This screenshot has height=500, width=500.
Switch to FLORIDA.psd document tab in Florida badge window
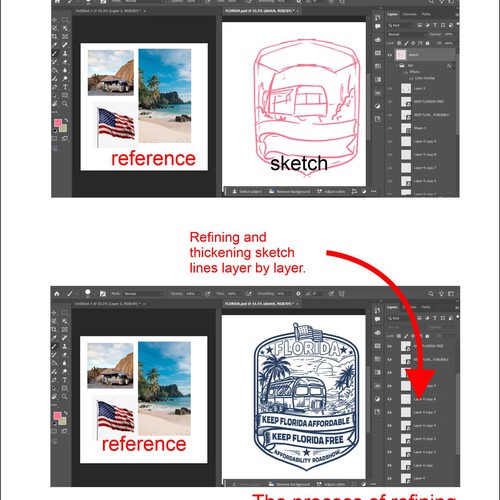pyautogui.click(x=259, y=304)
